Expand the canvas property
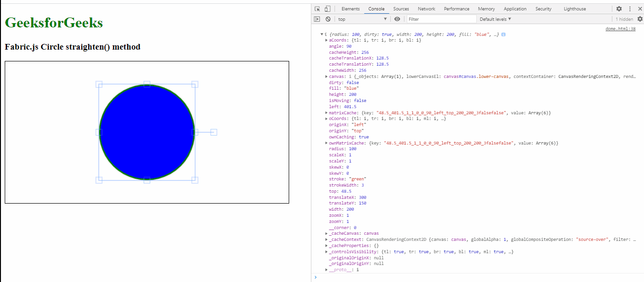Image resolution: width=644 pixels, height=282 pixels. pyautogui.click(x=326, y=77)
